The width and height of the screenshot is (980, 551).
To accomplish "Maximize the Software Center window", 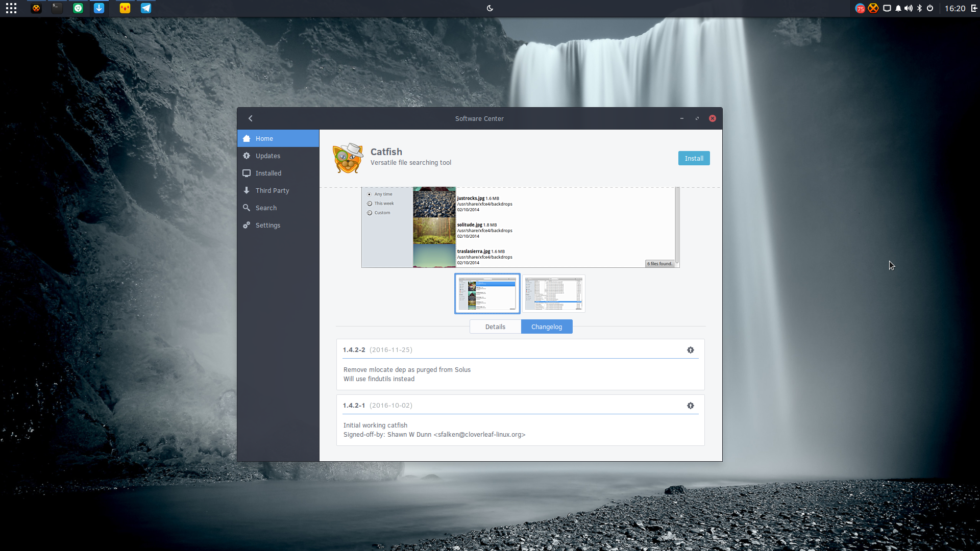I will coord(697,118).
